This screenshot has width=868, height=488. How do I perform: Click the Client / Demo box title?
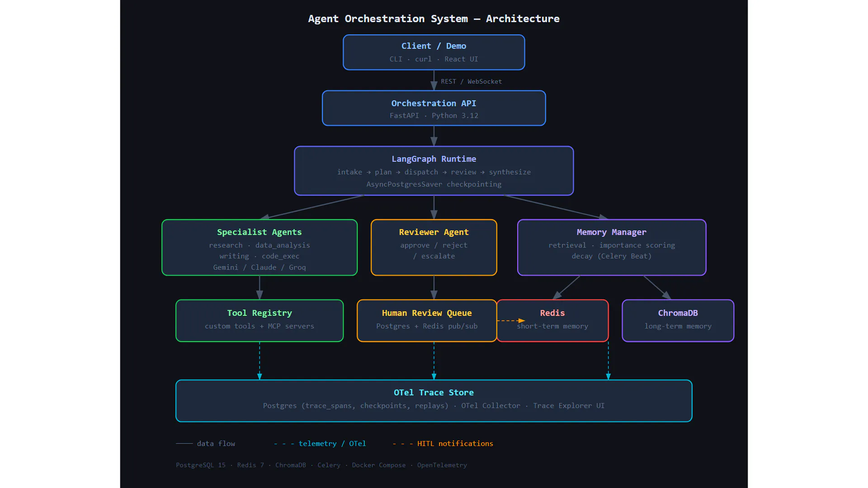434,46
